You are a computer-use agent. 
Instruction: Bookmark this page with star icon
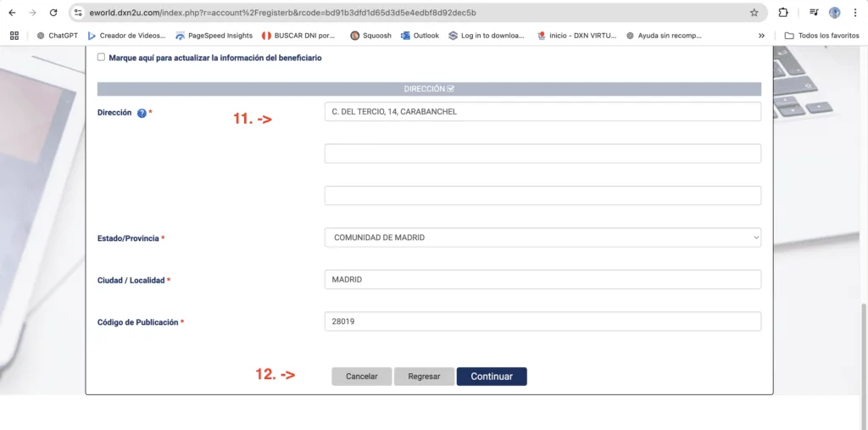pos(754,13)
